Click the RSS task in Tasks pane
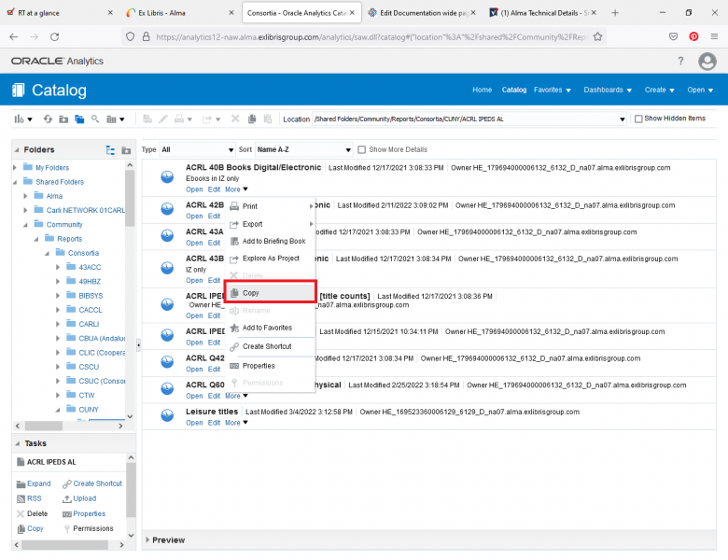Viewport: 728px width, 560px height. 29,498
